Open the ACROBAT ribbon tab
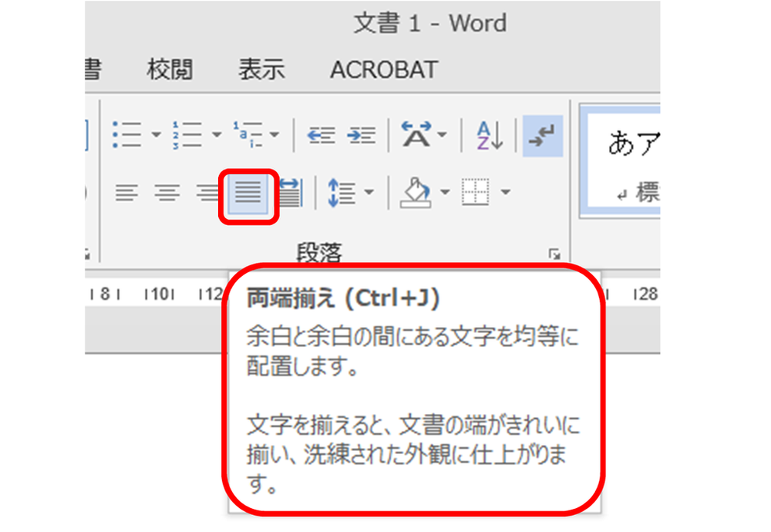 pyautogui.click(x=383, y=69)
